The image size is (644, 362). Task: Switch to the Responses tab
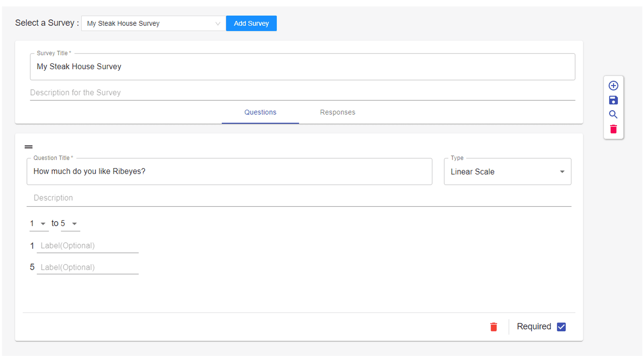tap(337, 112)
